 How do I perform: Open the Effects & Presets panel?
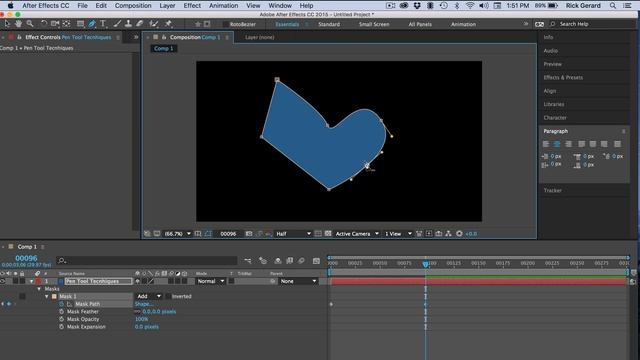tap(563, 78)
